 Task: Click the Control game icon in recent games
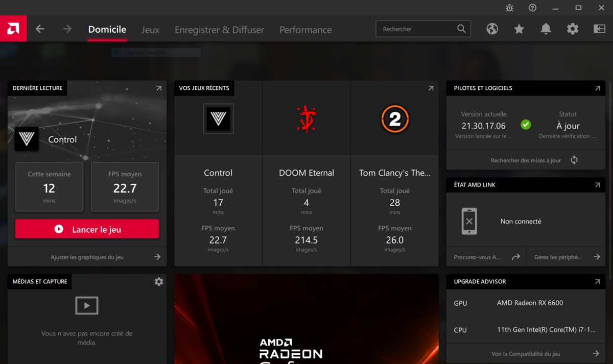click(218, 119)
